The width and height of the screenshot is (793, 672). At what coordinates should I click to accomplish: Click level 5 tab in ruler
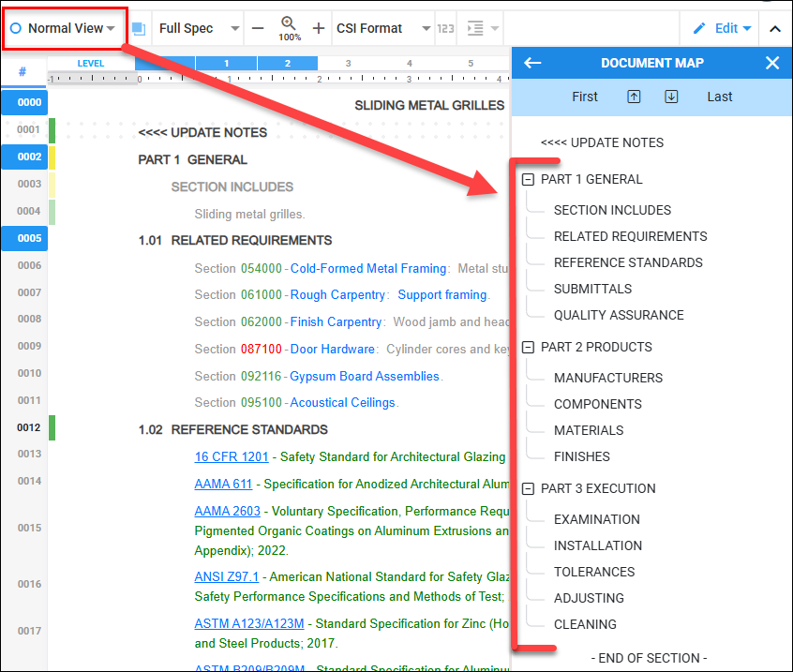(471, 63)
